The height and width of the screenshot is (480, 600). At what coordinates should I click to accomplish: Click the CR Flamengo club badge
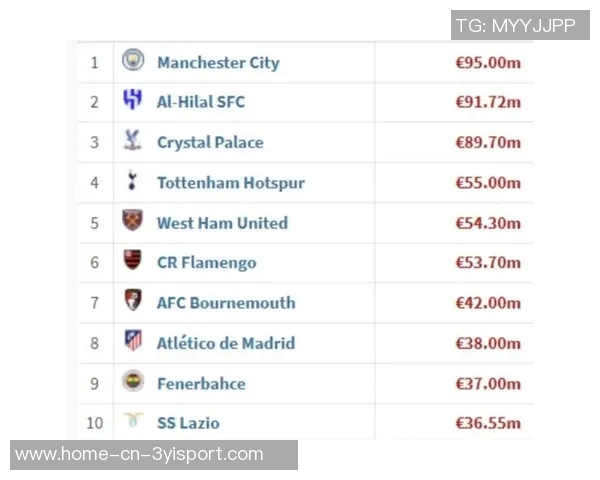(133, 261)
